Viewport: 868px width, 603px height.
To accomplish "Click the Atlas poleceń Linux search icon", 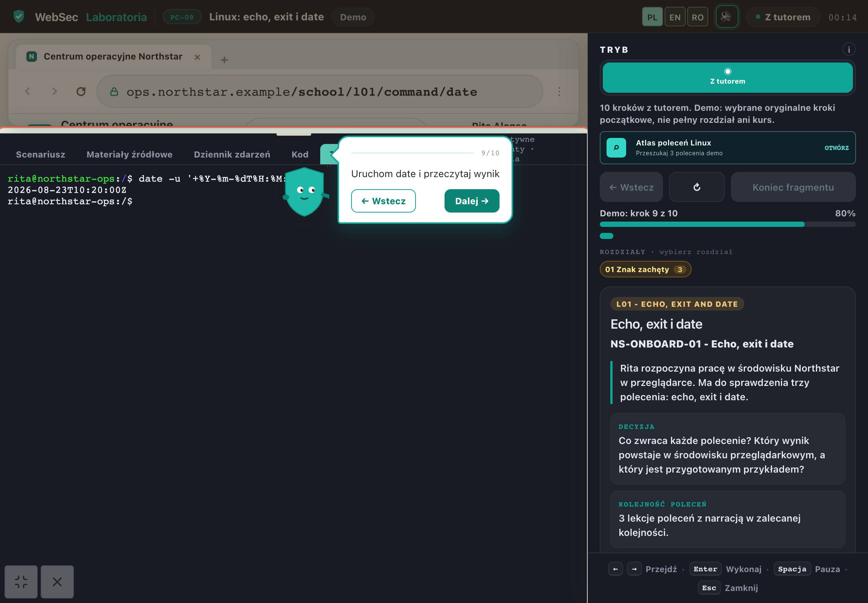I will [616, 148].
